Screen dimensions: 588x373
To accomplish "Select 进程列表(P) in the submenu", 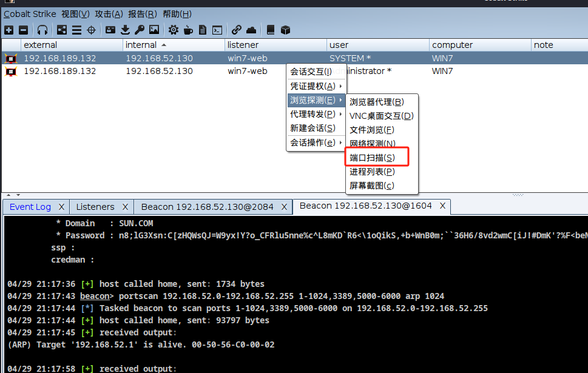I will point(381,172).
